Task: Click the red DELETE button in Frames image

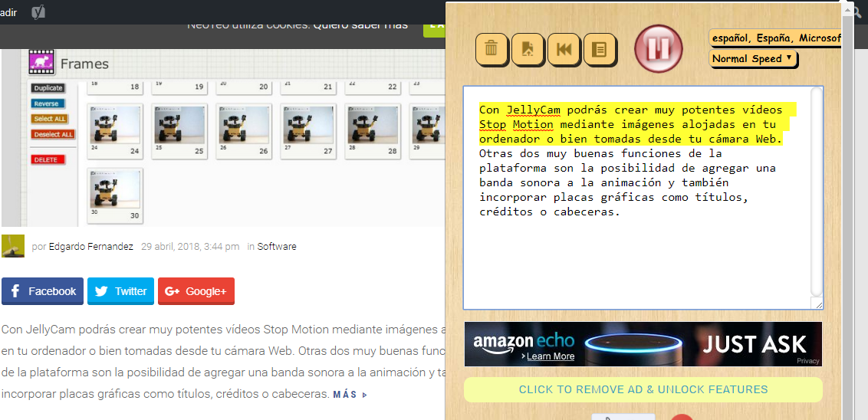Action: point(48,159)
